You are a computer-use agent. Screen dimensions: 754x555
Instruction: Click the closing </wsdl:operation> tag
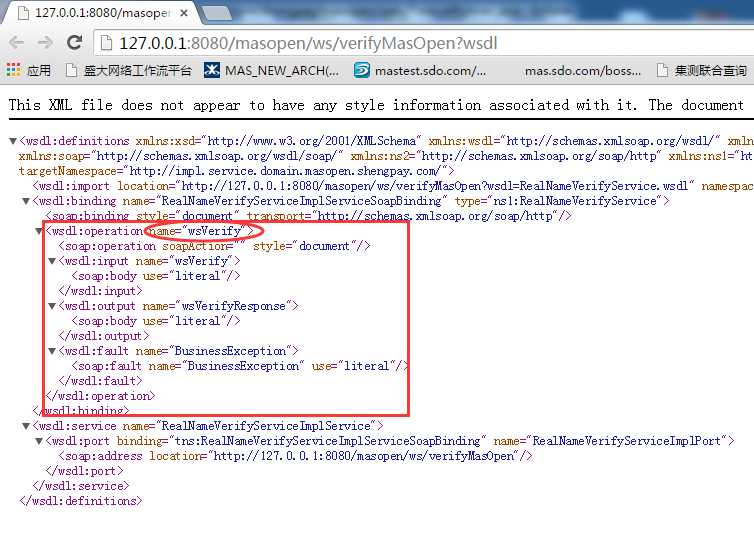click(x=100, y=396)
